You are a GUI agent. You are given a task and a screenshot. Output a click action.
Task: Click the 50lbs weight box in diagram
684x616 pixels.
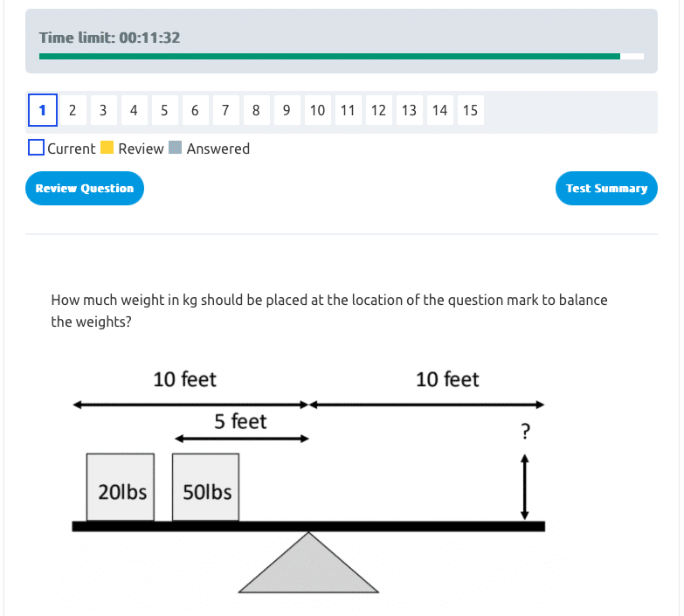206,488
